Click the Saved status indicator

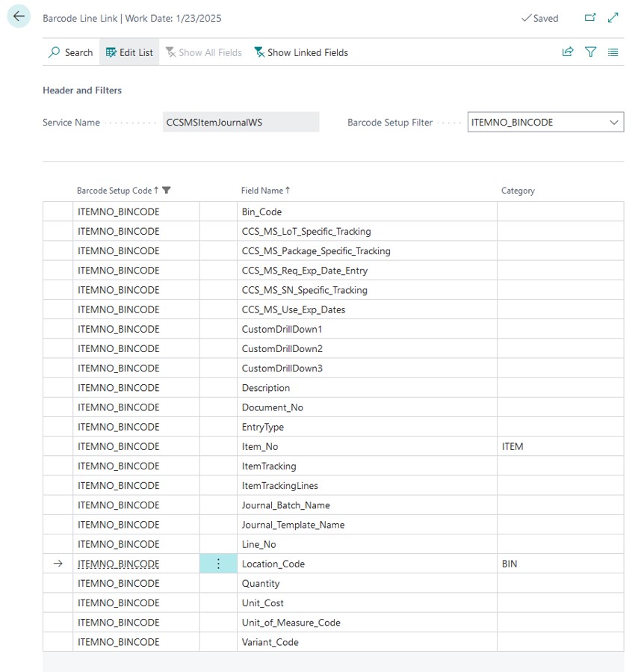point(539,18)
